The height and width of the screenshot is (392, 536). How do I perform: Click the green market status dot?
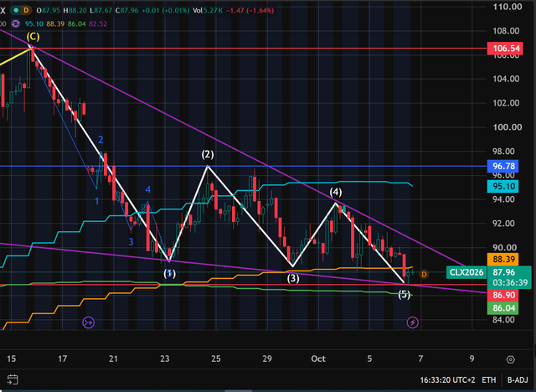tap(16, 11)
